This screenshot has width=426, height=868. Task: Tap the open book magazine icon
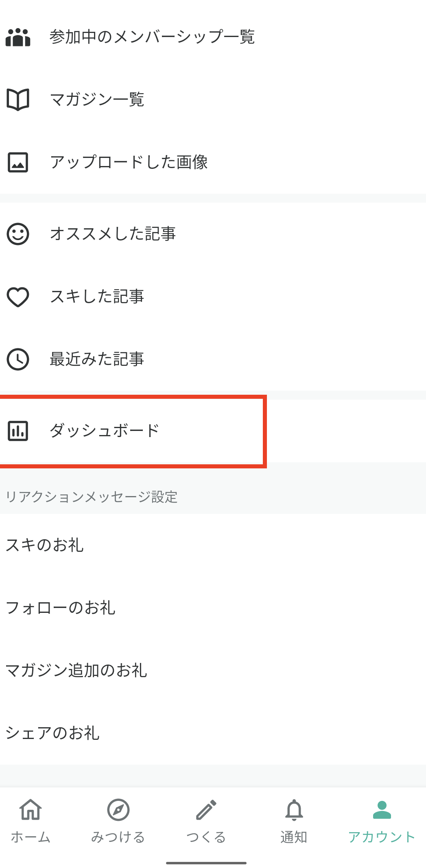[x=18, y=100]
